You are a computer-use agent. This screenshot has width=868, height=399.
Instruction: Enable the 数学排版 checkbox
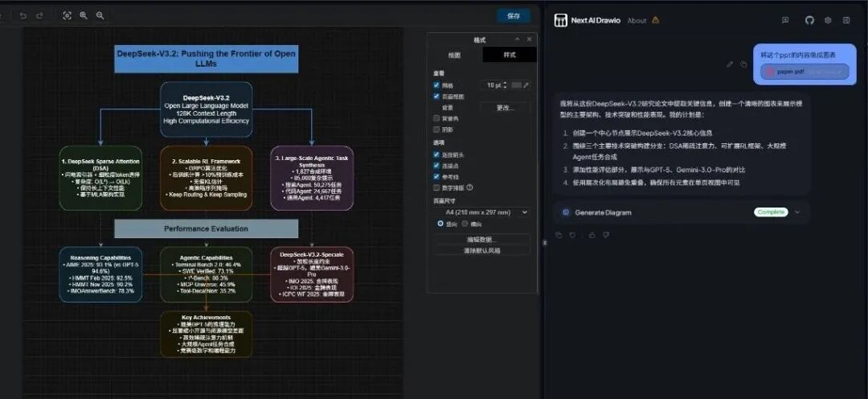click(436, 188)
